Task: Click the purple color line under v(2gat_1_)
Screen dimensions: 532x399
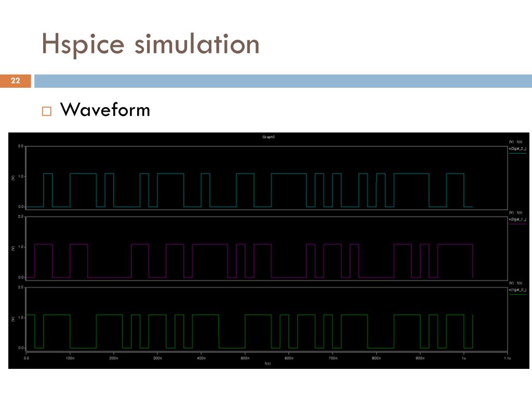Action: pyautogui.click(x=517, y=224)
